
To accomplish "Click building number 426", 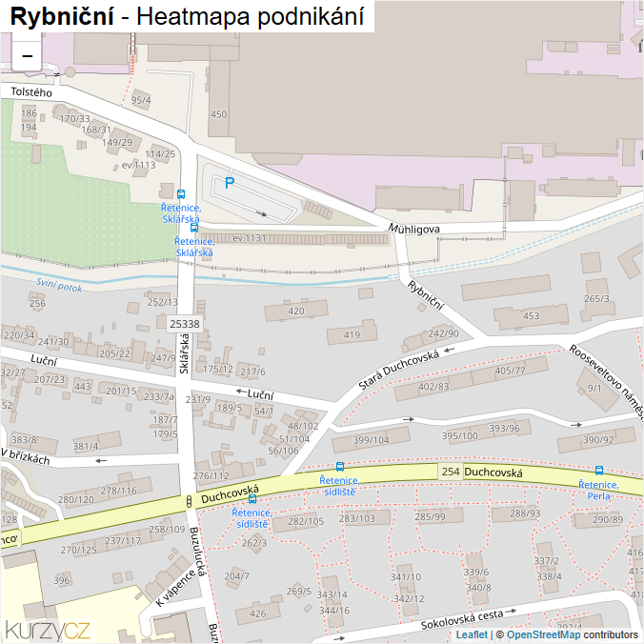I will click(257, 614).
